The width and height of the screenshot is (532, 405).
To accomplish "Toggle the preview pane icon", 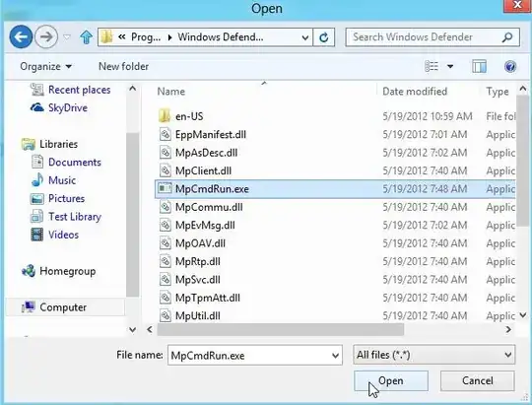I will point(479,66).
